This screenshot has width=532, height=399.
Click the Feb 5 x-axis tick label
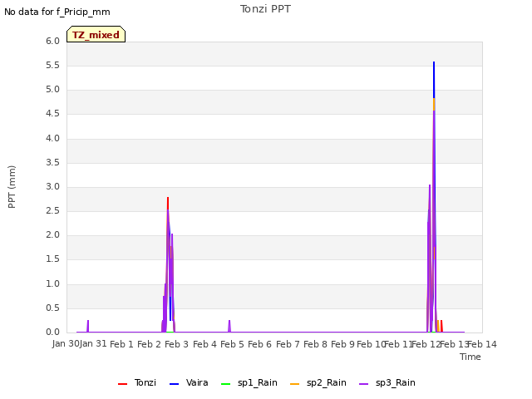pos(232,344)
